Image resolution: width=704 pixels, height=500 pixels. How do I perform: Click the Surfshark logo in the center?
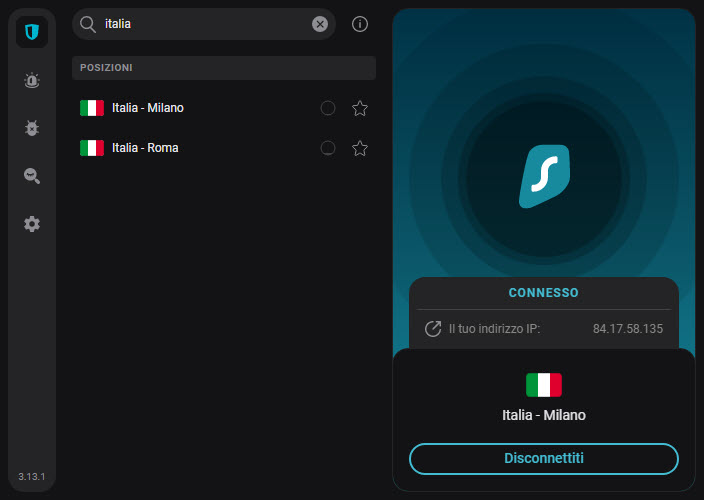(544, 176)
